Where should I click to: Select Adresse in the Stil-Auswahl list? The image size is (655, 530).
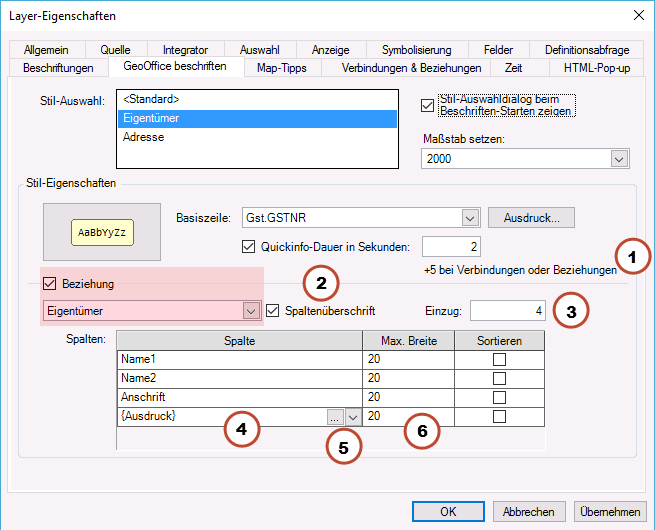click(x=144, y=137)
